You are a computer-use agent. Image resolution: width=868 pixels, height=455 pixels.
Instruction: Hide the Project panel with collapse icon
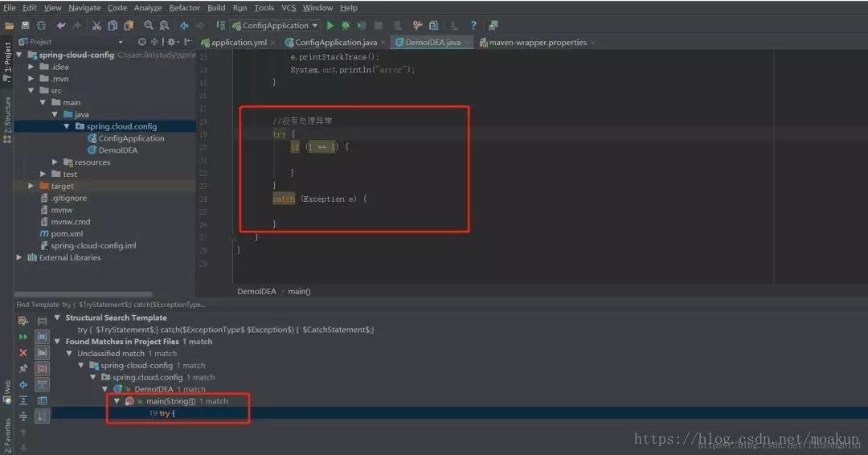point(188,42)
